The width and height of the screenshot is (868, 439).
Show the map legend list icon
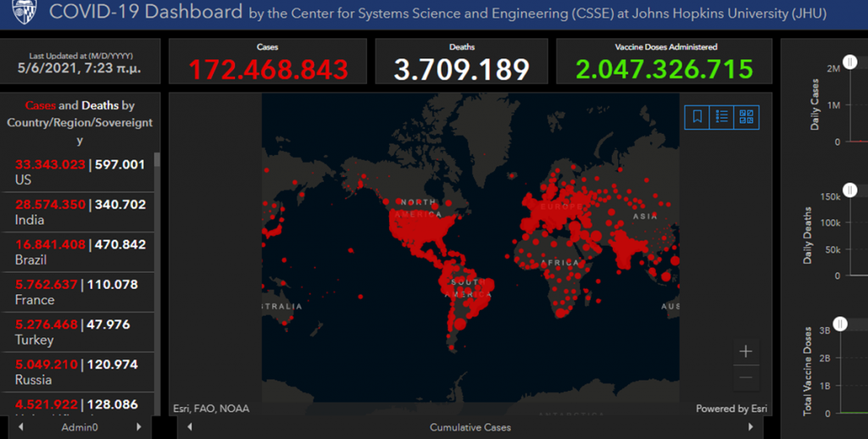[x=722, y=117]
